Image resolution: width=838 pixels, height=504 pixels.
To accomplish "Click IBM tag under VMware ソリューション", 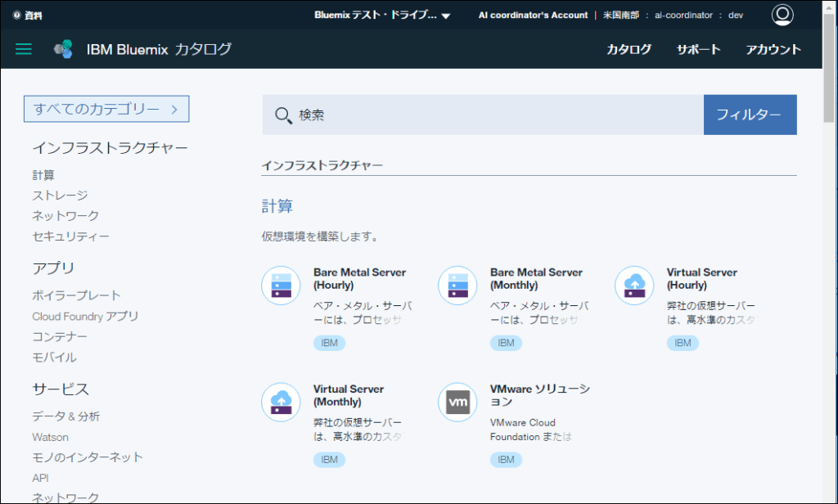I will (506, 460).
